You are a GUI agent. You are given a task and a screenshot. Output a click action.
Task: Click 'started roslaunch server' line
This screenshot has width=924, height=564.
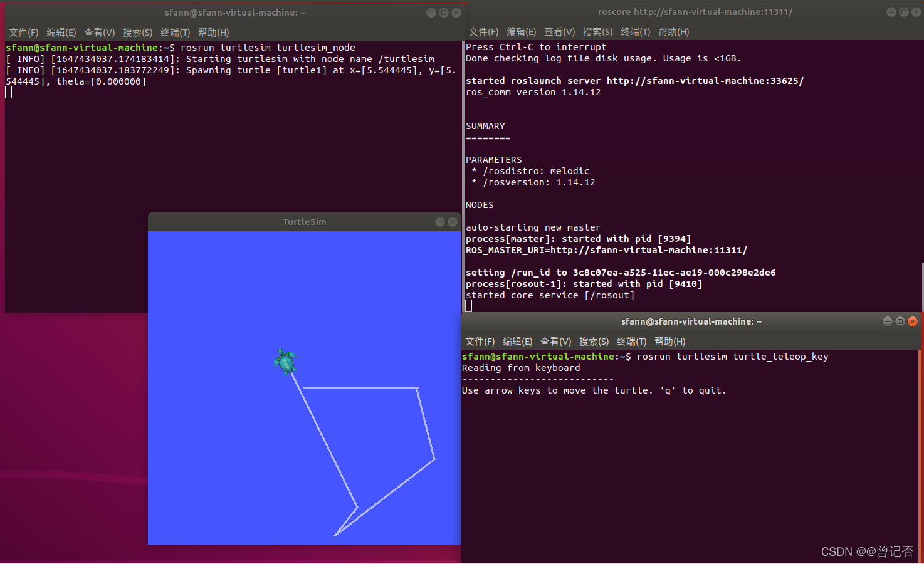pos(634,81)
